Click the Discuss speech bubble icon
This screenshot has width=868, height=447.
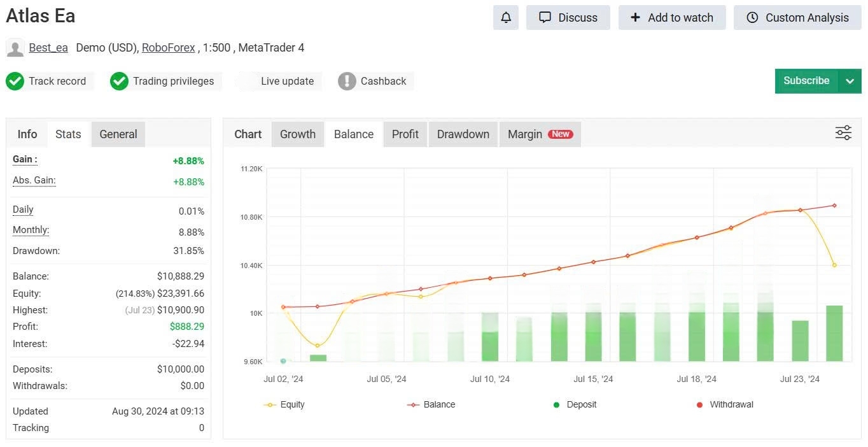coord(545,18)
